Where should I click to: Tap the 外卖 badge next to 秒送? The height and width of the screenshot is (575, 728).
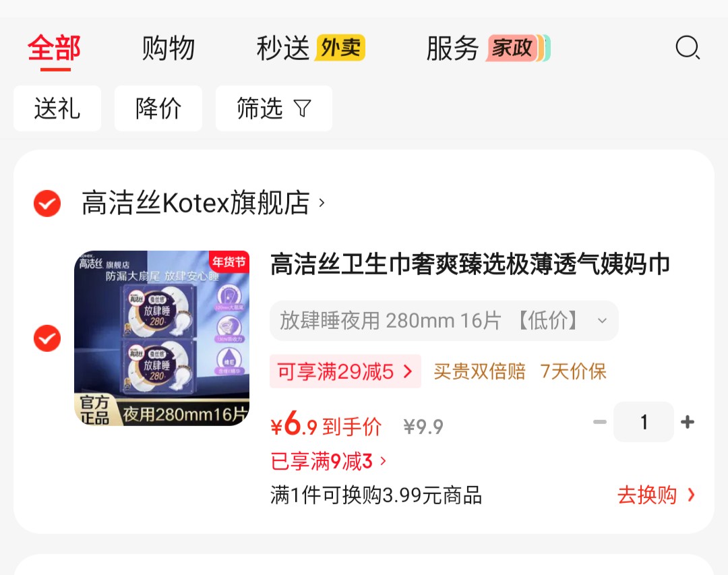click(x=340, y=47)
